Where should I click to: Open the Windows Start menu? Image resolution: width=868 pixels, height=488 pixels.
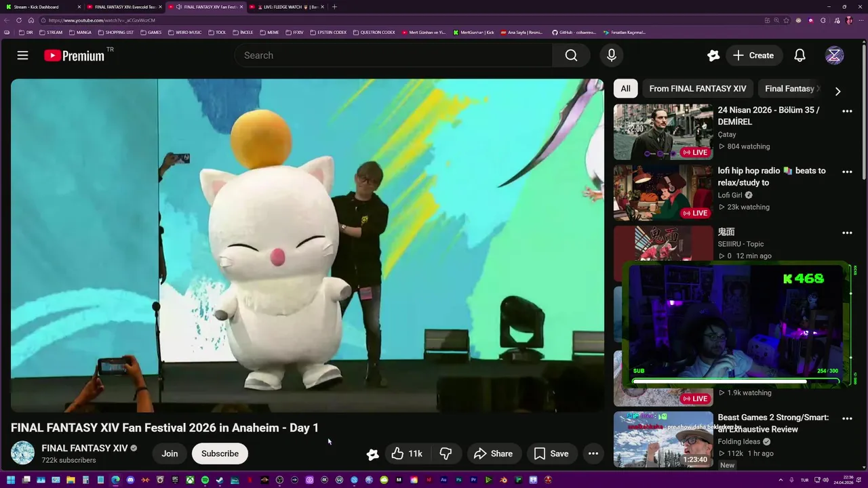pyautogui.click(x=10, y=480)
